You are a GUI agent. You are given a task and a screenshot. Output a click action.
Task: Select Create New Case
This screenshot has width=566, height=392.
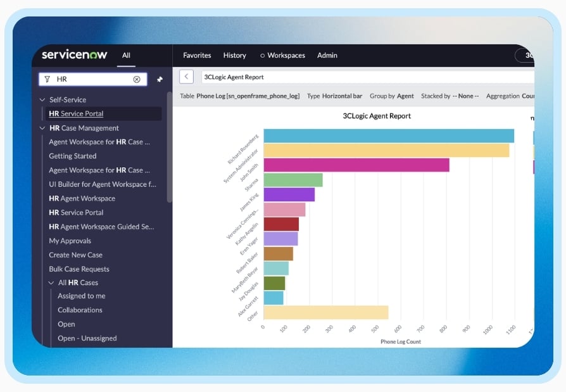click(x=78, y=255)
